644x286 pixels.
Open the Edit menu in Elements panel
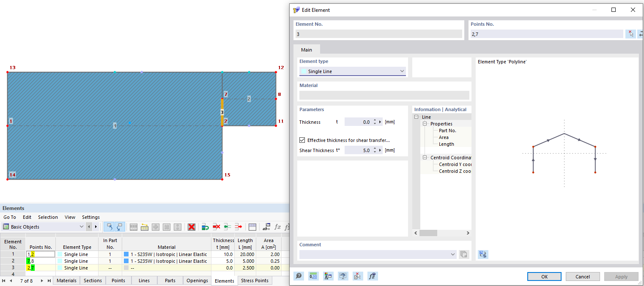tap(27, 217)
